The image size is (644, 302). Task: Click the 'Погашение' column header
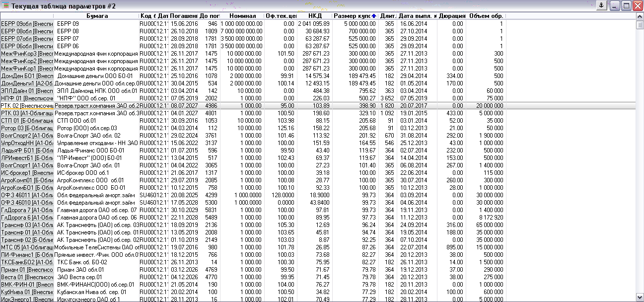click(x=184, y=16)
